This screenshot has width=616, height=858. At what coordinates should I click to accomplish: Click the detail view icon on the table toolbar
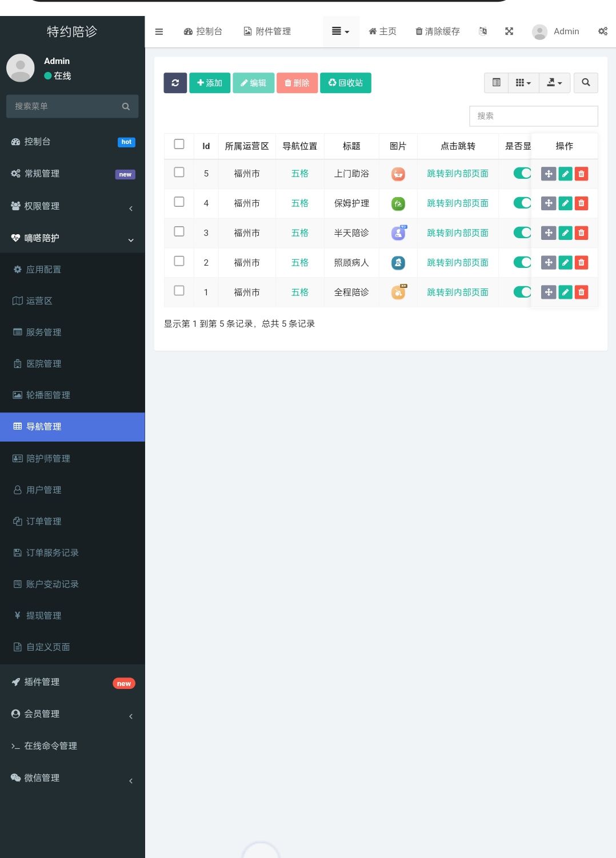[495, 83]
